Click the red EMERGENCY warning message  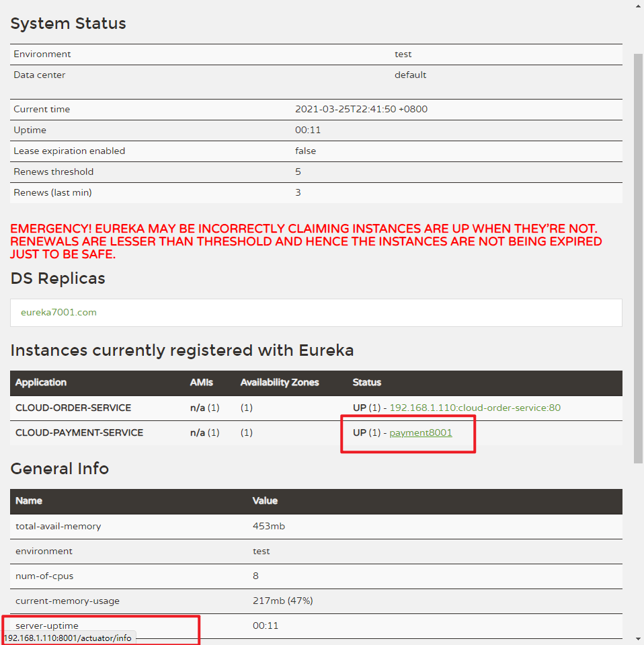coord(306,241)
